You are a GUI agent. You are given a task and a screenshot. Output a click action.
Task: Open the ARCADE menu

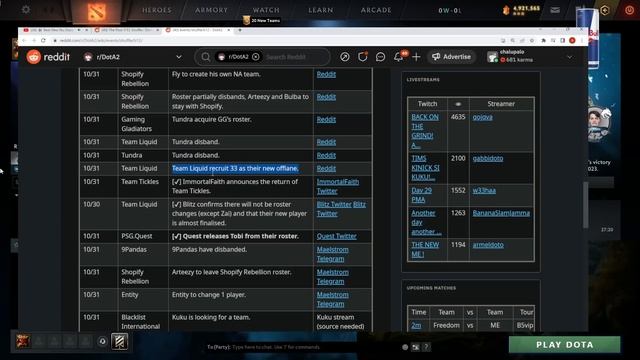[376, 10]
